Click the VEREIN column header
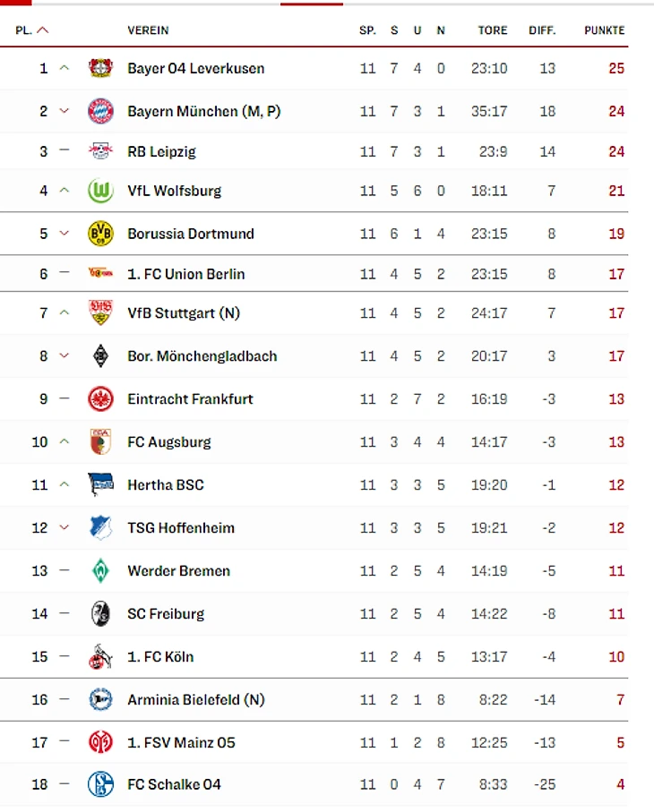 point(148,30)
